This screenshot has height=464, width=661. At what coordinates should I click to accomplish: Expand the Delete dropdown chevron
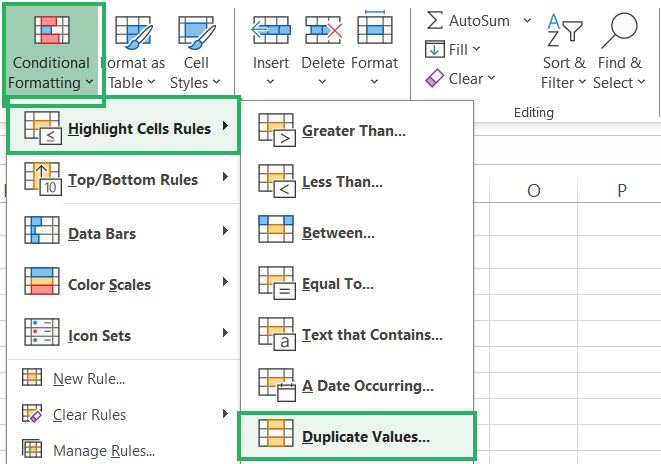coord(322,81)
